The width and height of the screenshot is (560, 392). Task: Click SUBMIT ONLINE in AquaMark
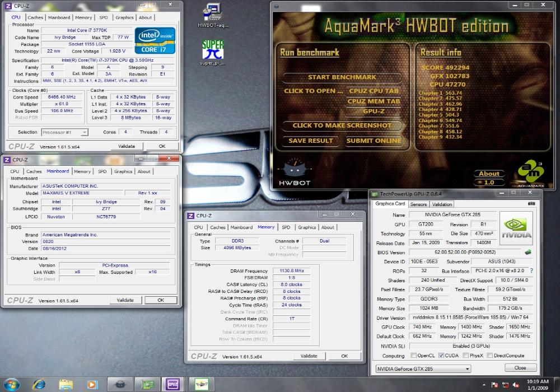[374, 141]
